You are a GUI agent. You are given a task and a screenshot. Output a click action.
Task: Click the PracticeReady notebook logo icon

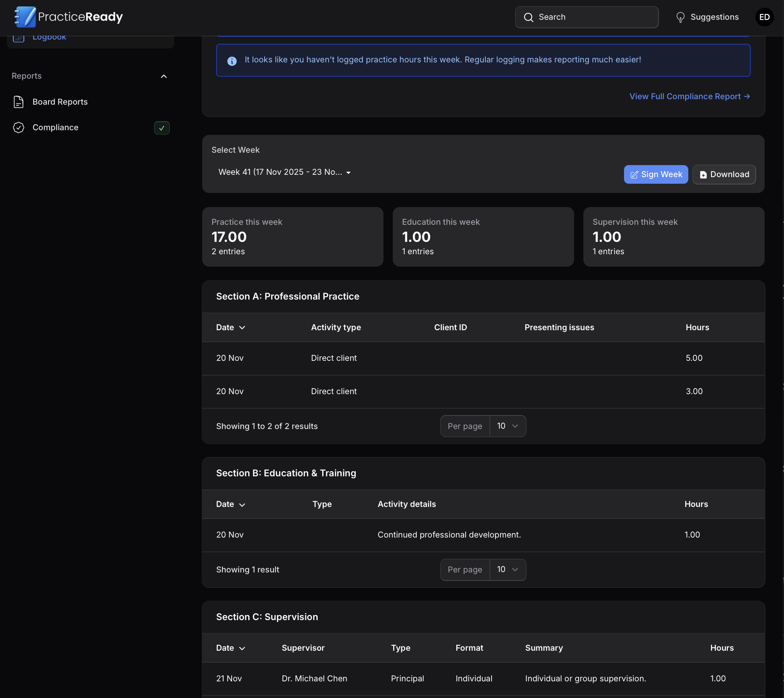[25, 17]
